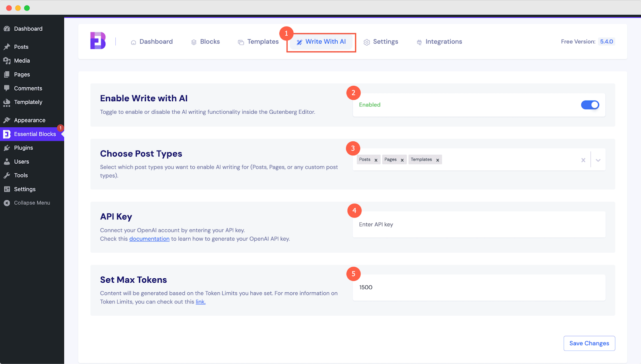The width and height of the screenshot is (641, 364).
Task: Click the Templately cloud icon in sidebar
Action: point(7,103)
